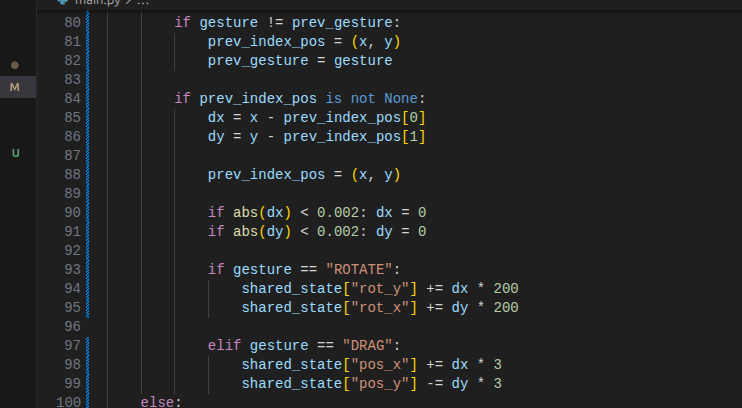Click line number 93 in the gutter
The height and width of the screenshot is (408, 742).
(70, 269)
